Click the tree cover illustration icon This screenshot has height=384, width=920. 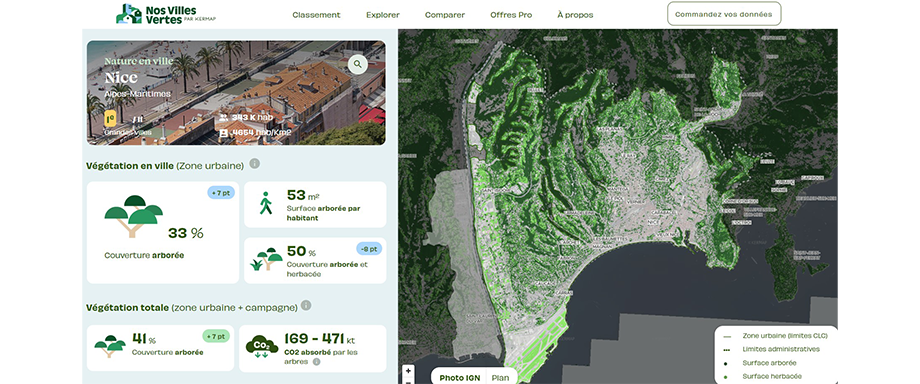(134, 216)
